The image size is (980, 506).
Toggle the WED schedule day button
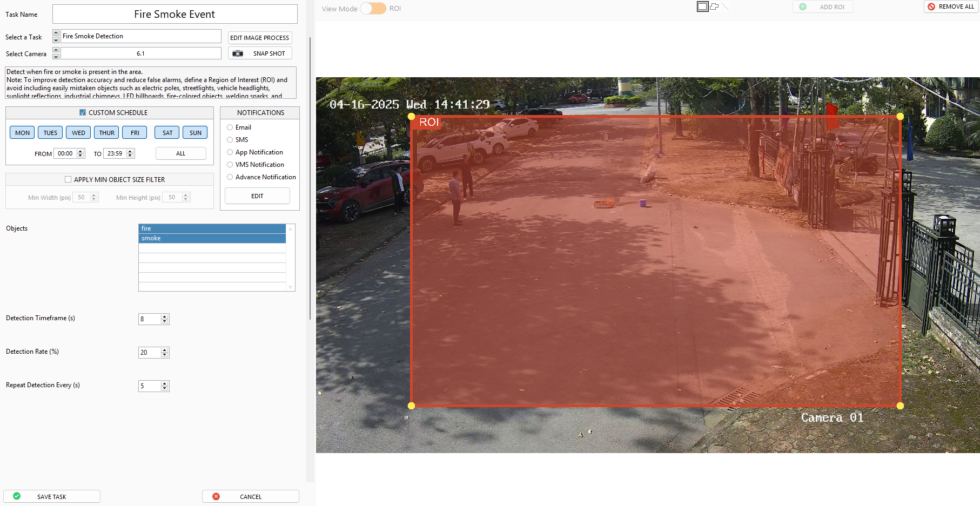click(x=78, y=133)
